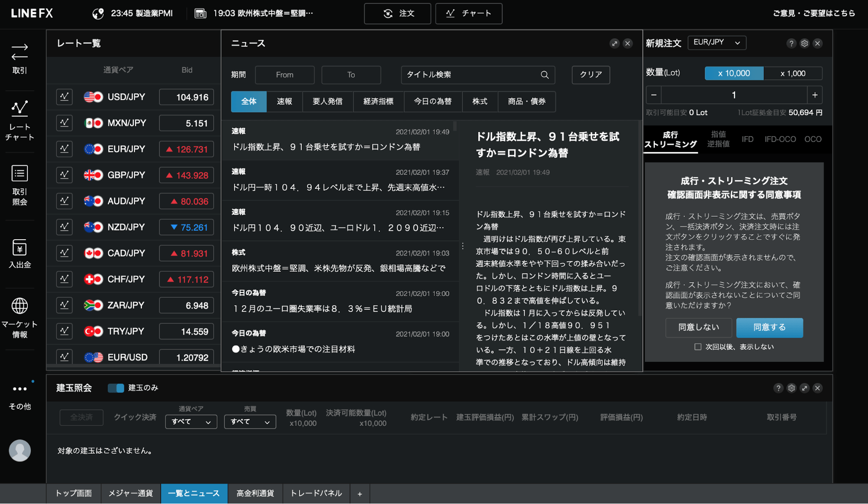Open chart icon for NZD/JPY row
Screen dimensions: 868x504
pyautogui.click(x=64, y=227)
